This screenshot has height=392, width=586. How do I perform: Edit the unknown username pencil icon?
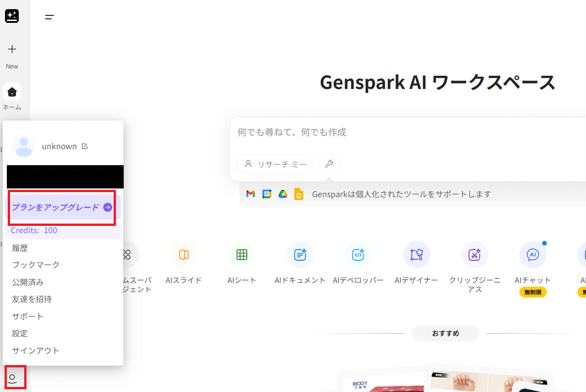[84, 146]
